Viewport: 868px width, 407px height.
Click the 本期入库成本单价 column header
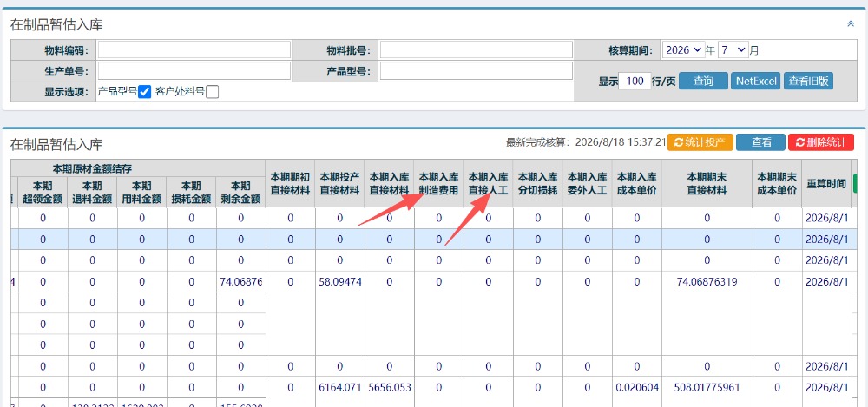click(x=636, y=183)
